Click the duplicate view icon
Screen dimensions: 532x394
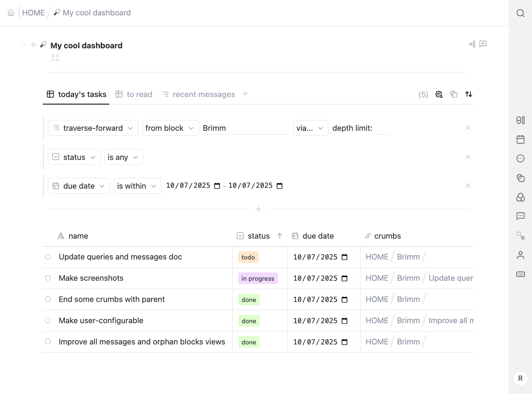[x=454, y=95]
